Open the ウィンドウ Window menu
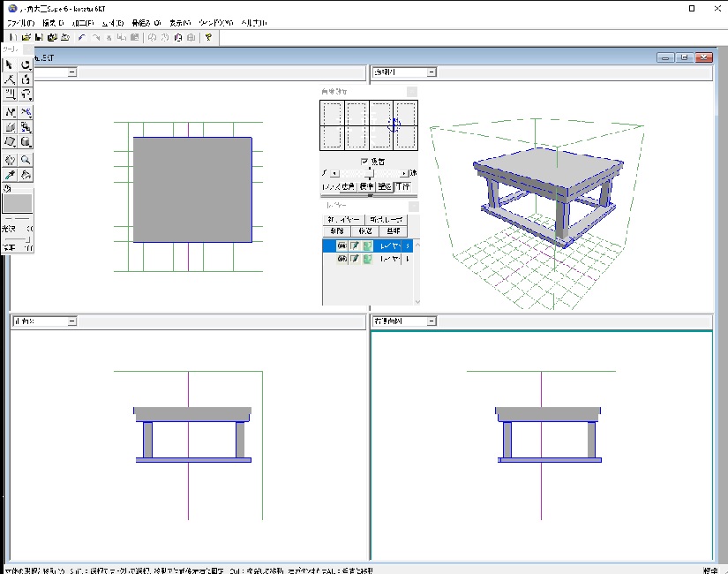 (215, 23)
